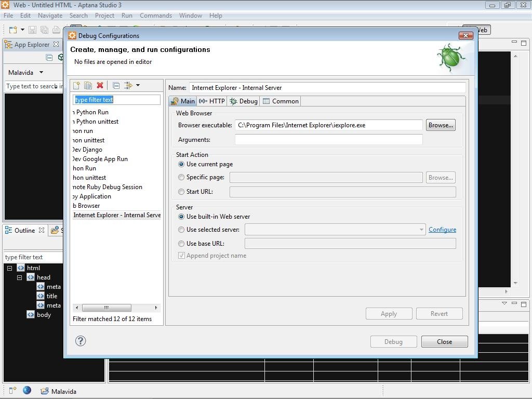Switch to the Common tab
The width and height of the screenshot is (532, 399).
[281, 101]
